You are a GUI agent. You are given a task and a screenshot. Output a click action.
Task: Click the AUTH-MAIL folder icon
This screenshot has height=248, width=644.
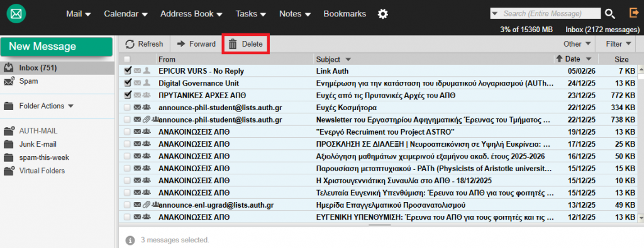[x=9, y=131]
